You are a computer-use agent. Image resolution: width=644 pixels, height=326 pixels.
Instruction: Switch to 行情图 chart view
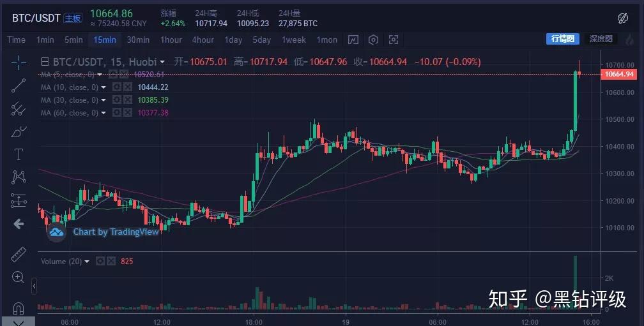[x=563, y=38]
